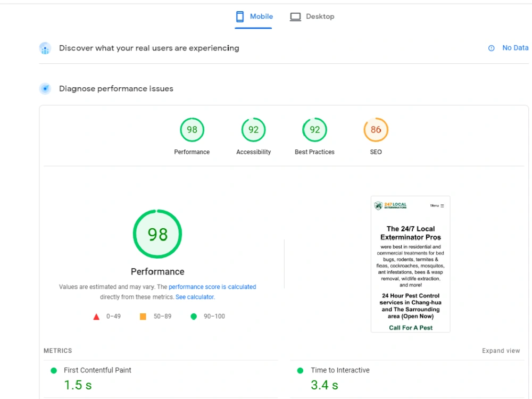532x399 pixels.
Task: Click the Best Practices label
Action: pos(314,152)
